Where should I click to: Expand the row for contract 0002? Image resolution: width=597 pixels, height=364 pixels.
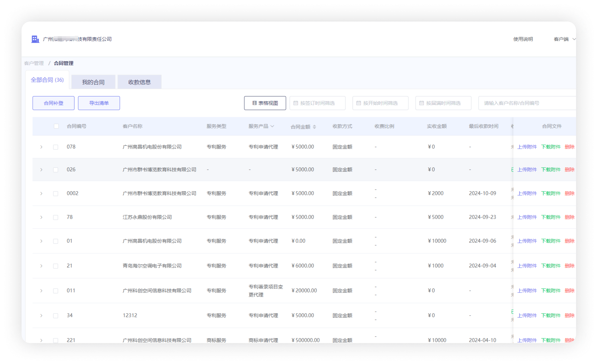click(41, 194)
